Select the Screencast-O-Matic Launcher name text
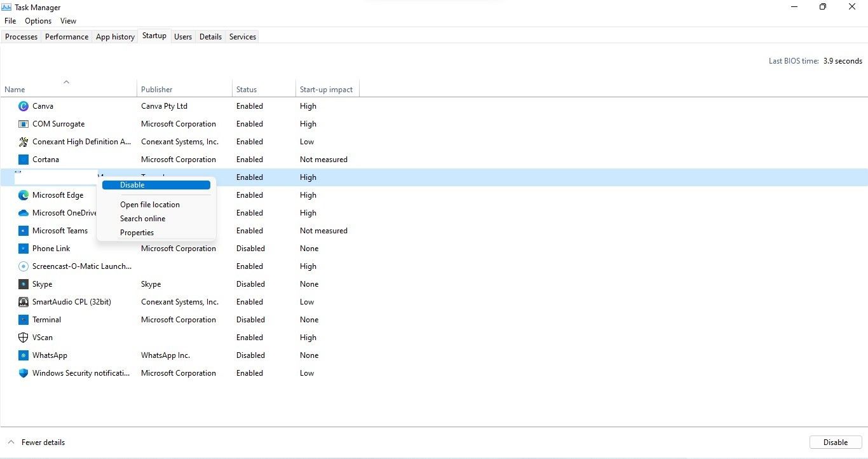The width and height of the screenshot is (868, 459). (82, 266)
